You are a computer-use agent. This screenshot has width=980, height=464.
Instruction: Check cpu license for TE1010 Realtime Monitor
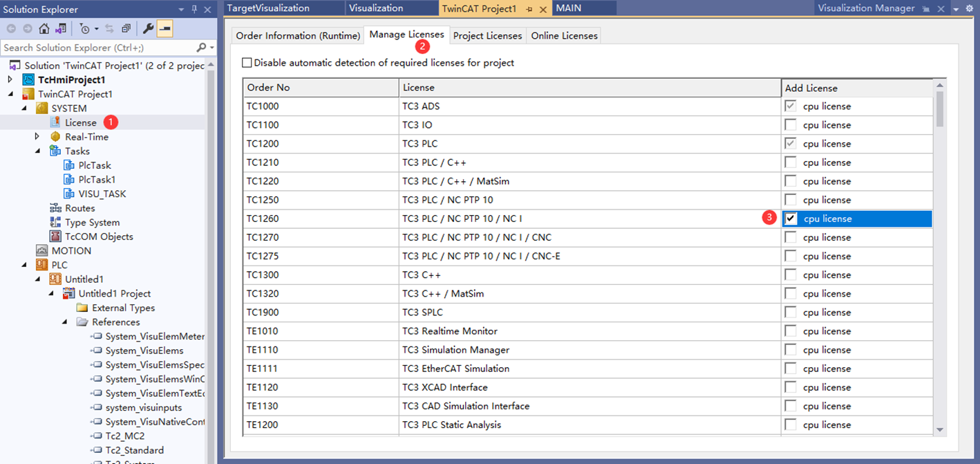791,331
